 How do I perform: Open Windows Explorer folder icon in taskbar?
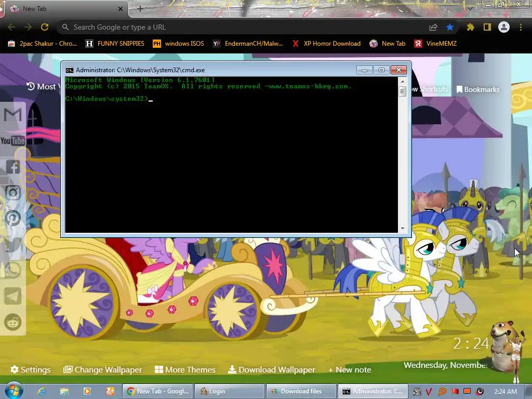coord(64,391)
